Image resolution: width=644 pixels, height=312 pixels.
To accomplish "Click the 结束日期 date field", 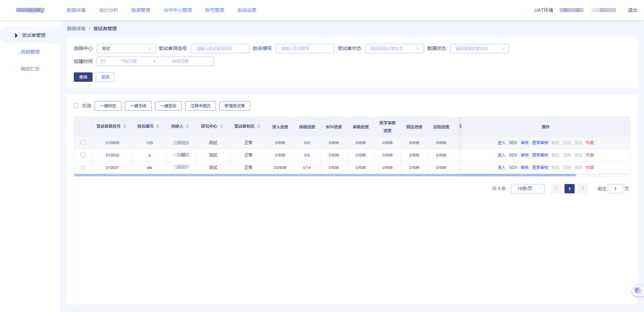I will (180, 61).
